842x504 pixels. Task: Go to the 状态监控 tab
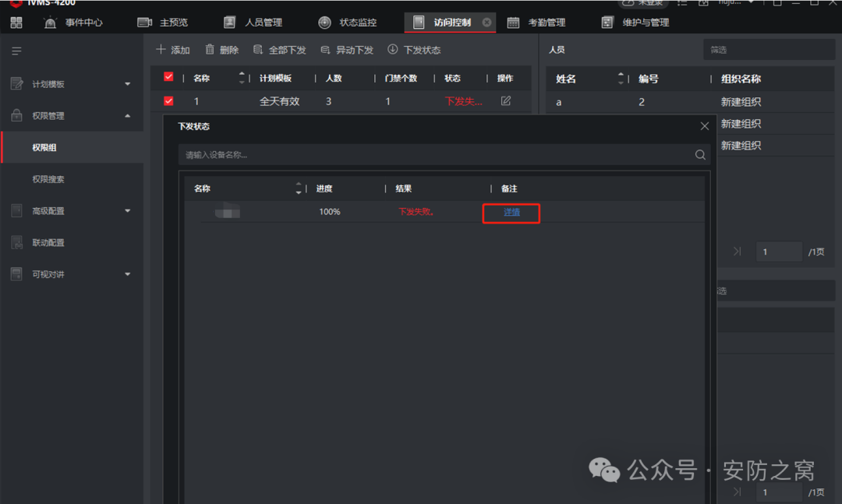coord(348,23)
